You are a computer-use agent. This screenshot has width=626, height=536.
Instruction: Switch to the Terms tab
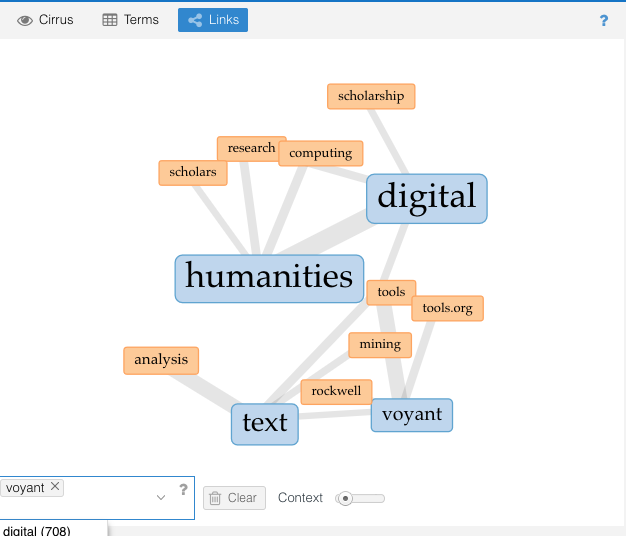[131, 20]
